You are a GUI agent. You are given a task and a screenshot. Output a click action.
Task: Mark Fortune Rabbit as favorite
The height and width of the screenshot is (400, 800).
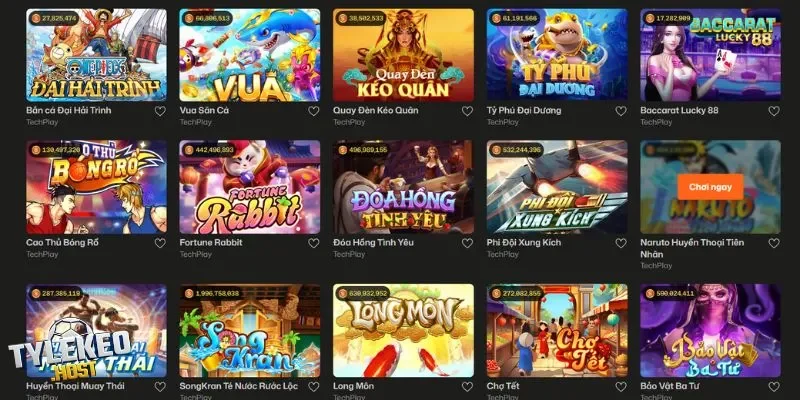(x=314, y=243)
